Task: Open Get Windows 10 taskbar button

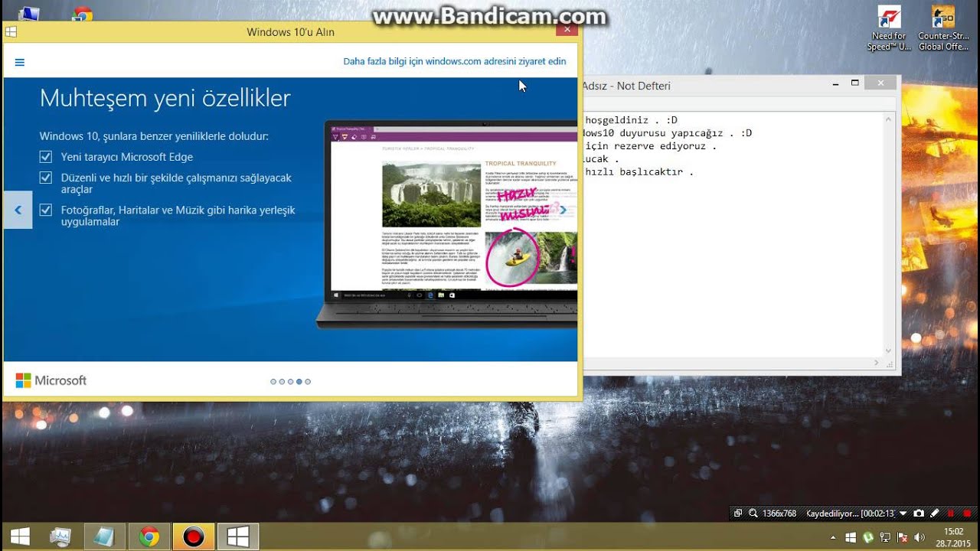Action: 238,537
